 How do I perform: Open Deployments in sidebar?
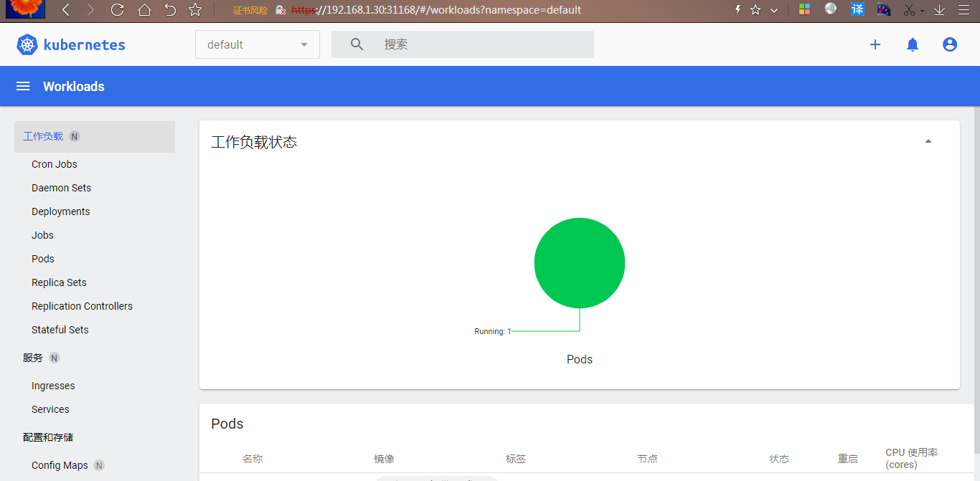click(x=61, y=211)
